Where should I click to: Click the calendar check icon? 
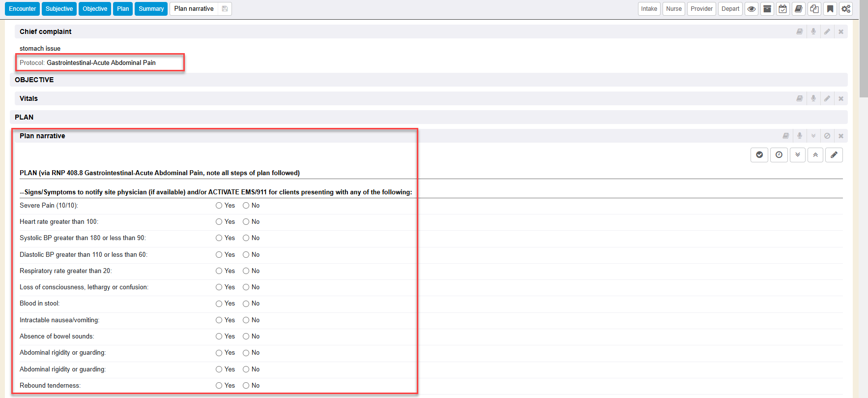pyautogui.click(x=782, y=9)
